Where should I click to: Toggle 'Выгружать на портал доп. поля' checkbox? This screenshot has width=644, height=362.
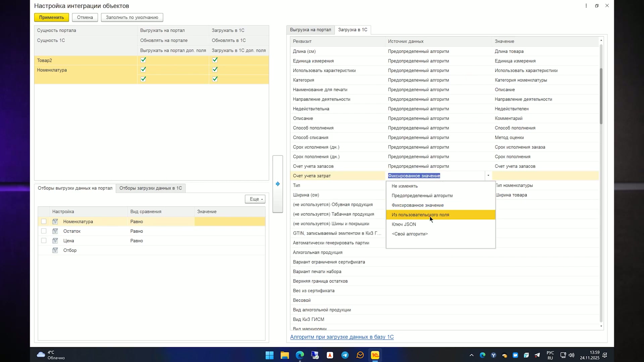[143, 79]
